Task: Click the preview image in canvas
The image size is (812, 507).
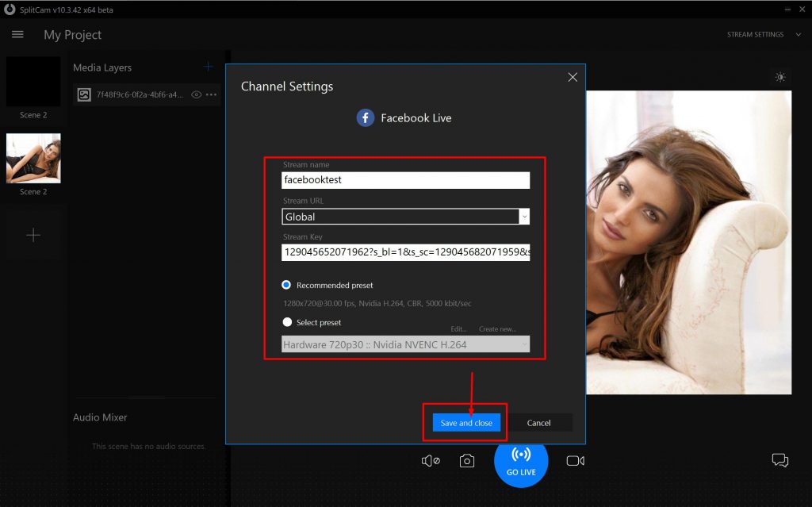Action: click(x=689, y=243)
